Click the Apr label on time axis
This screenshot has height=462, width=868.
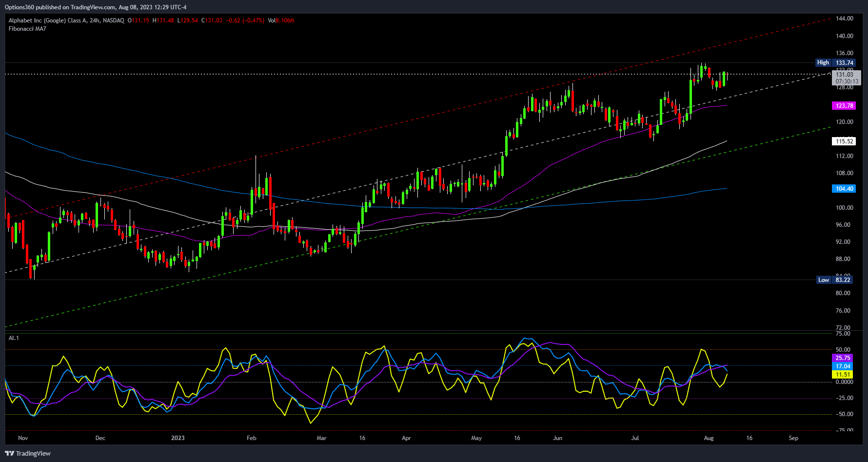[406, 438]
